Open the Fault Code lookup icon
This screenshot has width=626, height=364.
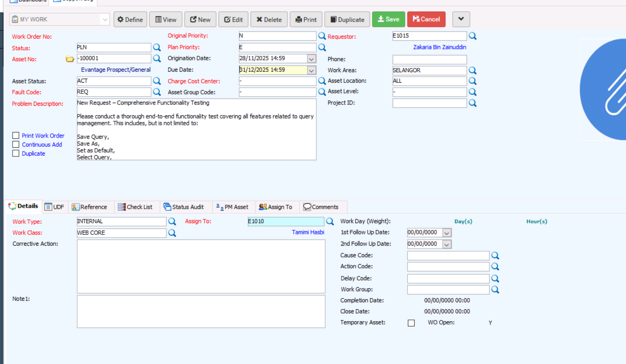(157, 92)
